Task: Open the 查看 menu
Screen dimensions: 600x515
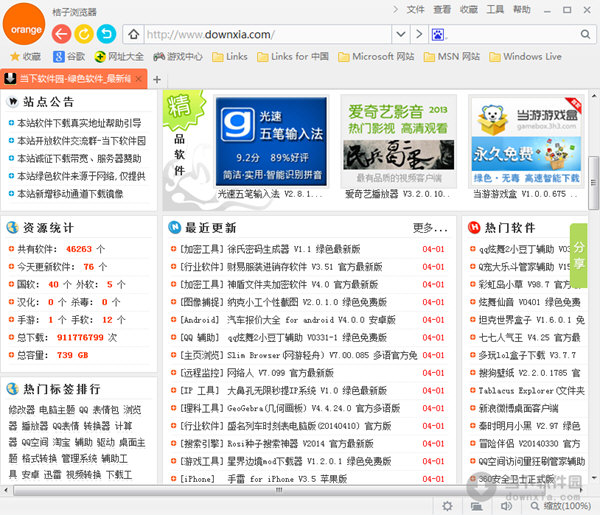Action: click(x=442, y=10)
